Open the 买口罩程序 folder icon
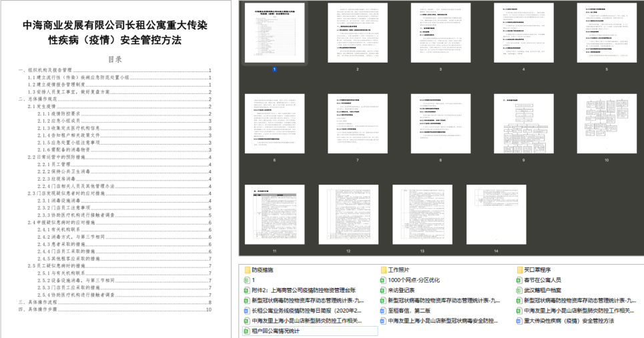Screen dimensions: 644x338 coord(520,270)
